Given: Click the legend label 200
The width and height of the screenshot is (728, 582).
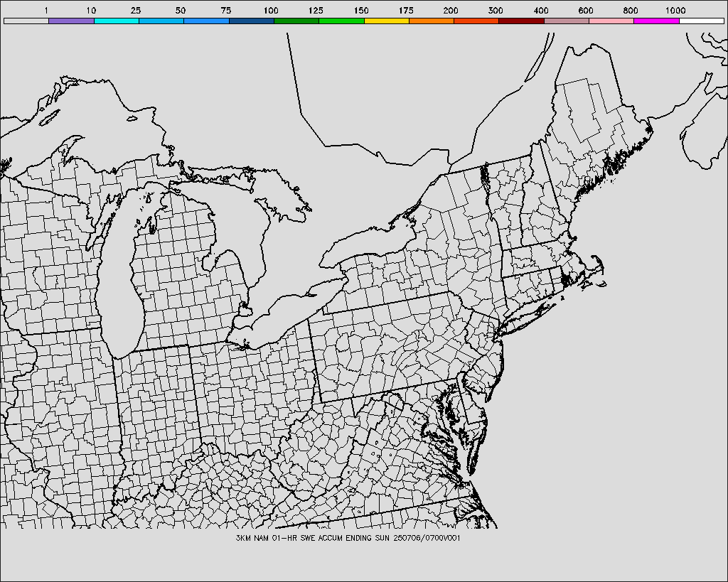Looking at the screenshot, I should click(x=450, y=10).
